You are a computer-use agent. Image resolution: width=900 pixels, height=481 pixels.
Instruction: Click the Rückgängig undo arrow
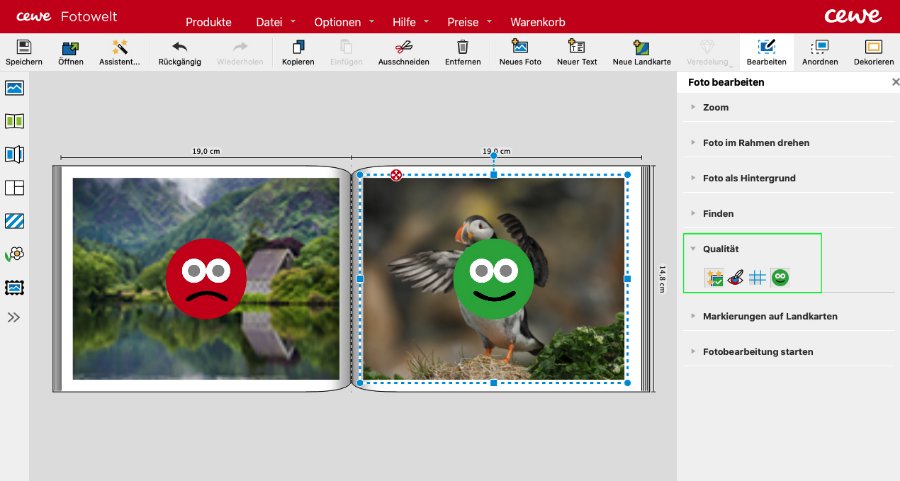pyautogui.click(x=180, y=47)
